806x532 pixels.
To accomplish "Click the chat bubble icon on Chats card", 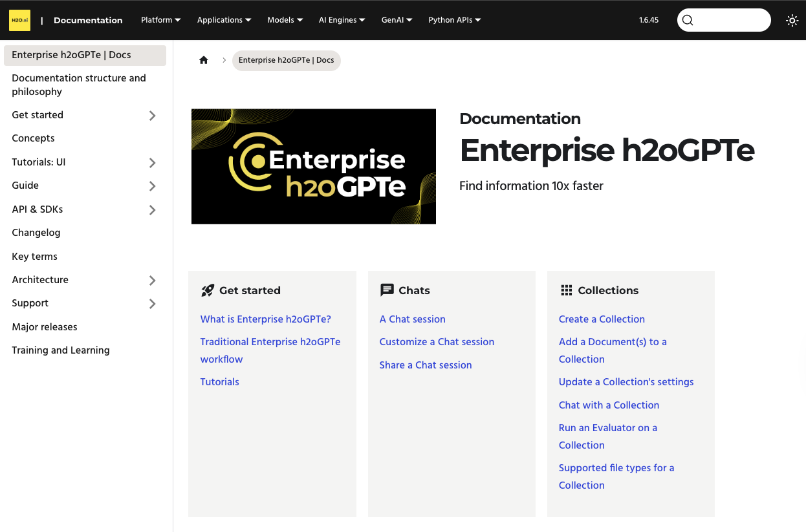I will (387, 290).
